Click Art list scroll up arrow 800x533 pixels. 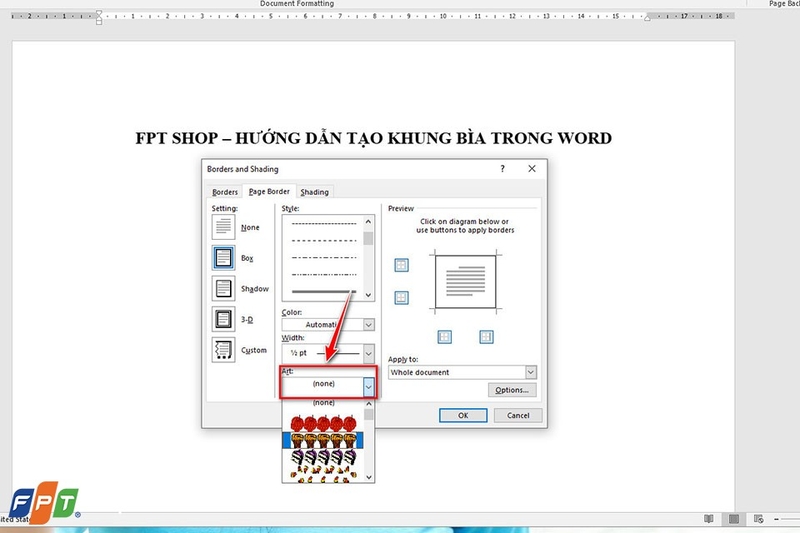coord(369,404)
